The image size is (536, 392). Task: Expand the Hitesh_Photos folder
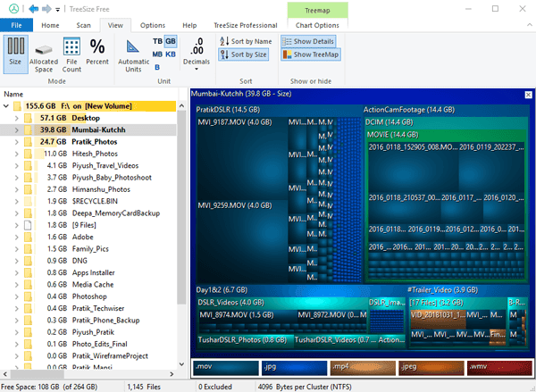[16, 154]
